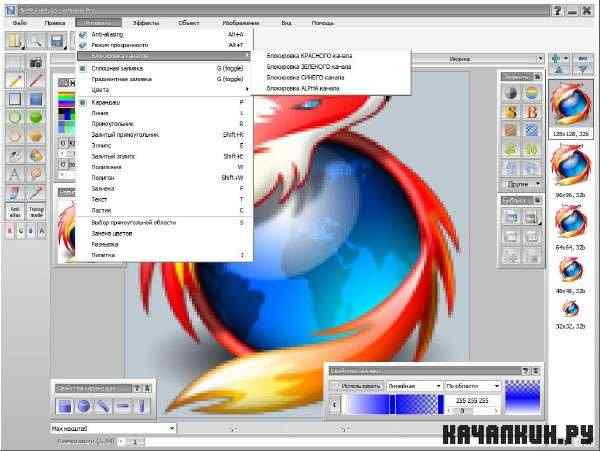
Task: Toggle Блокировка ЗЕЛЕНОГО канала
Action: (331, 67)
